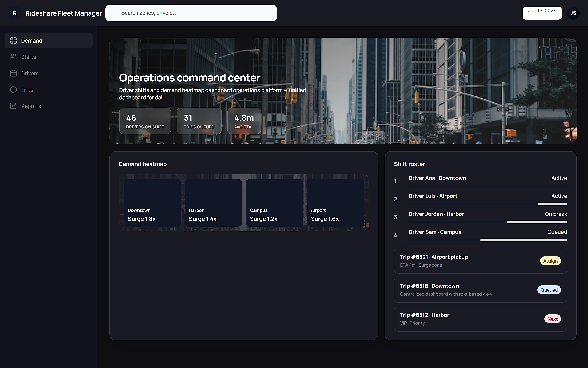This screenshot has height=368, width=588.
Task: Select Driver Luis · Airport row
Action: [x=480, y=199]
